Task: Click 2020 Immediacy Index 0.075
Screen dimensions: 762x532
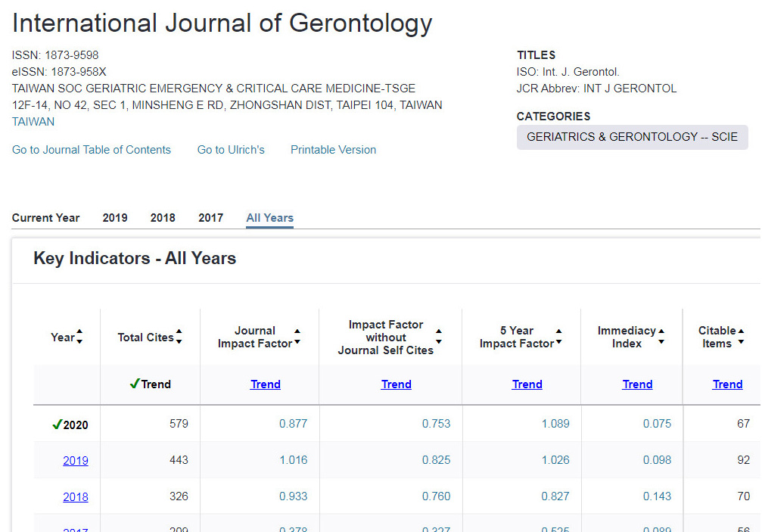Action: tap(657, 424)
